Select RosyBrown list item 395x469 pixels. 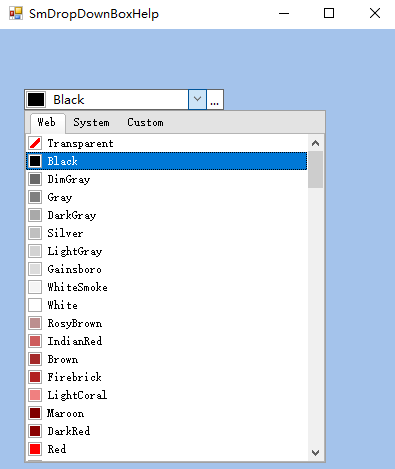[167, 323]
